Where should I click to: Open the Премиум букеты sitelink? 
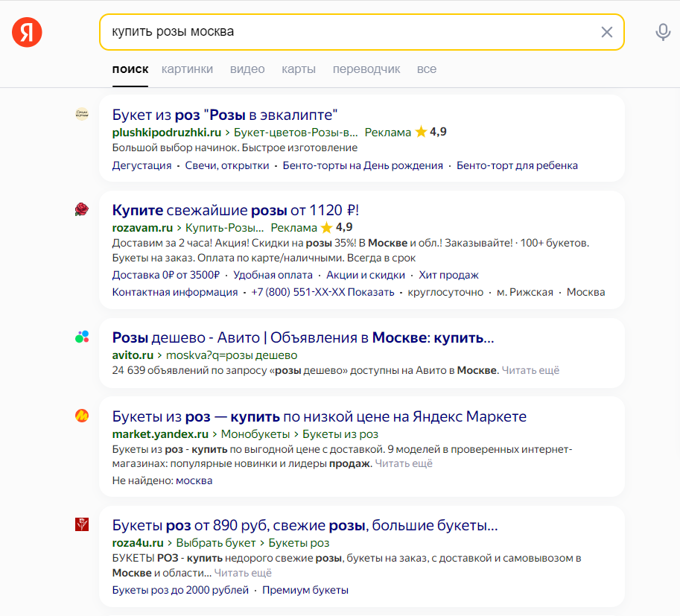point(305,590)
